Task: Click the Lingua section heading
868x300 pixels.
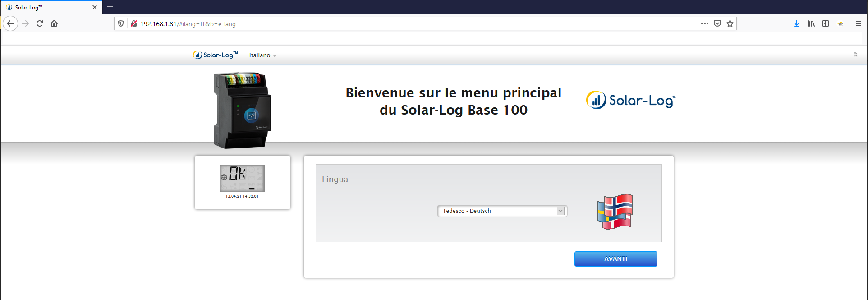Action: coord(335,179)
